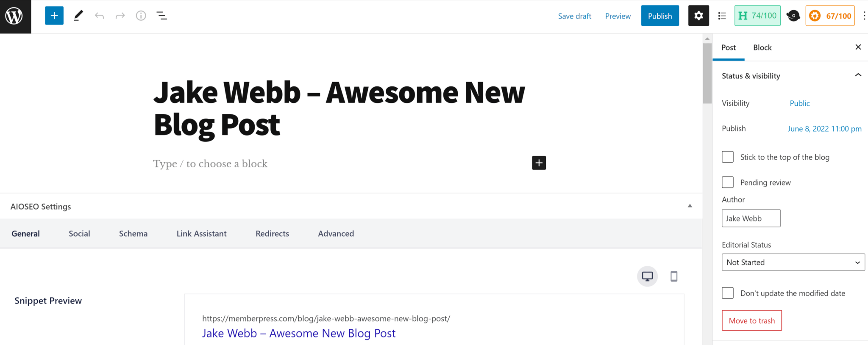Toggle the settings gear sidebar
Image resolution: width=868 pixels, height=345 pixels.
698,16
